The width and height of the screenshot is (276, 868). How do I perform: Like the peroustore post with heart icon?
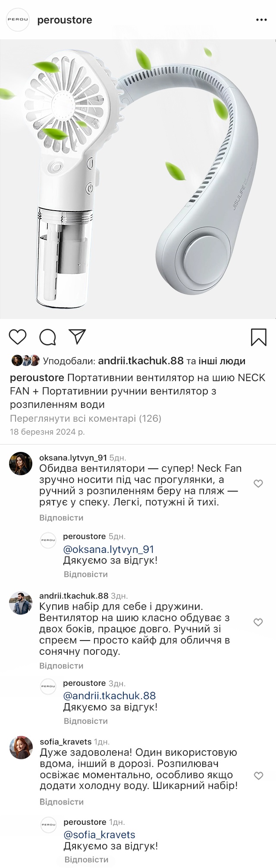click(x=18, y=337)
